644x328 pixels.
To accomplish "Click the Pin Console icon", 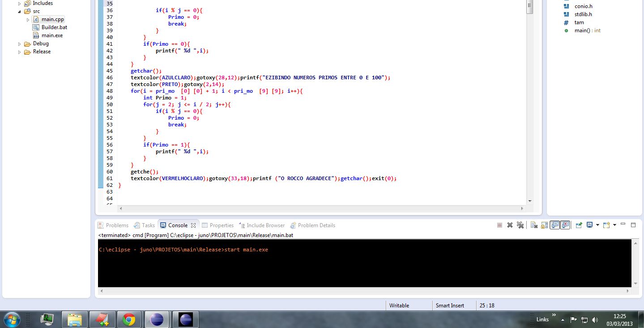I will 579,225.
